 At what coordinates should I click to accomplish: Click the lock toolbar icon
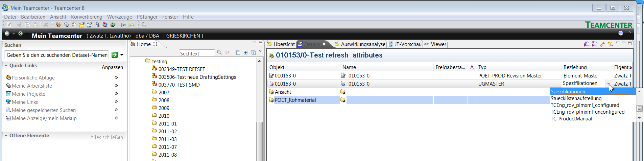coord(97,25)
